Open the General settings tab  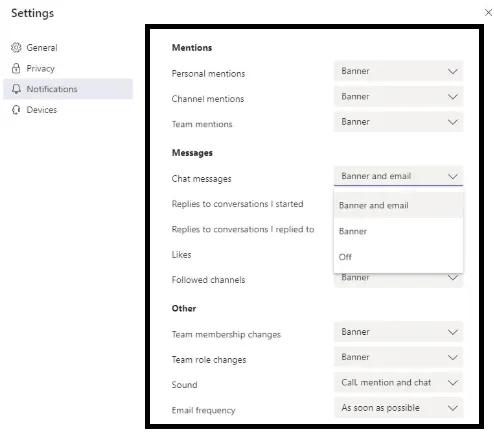click(68, 48)
